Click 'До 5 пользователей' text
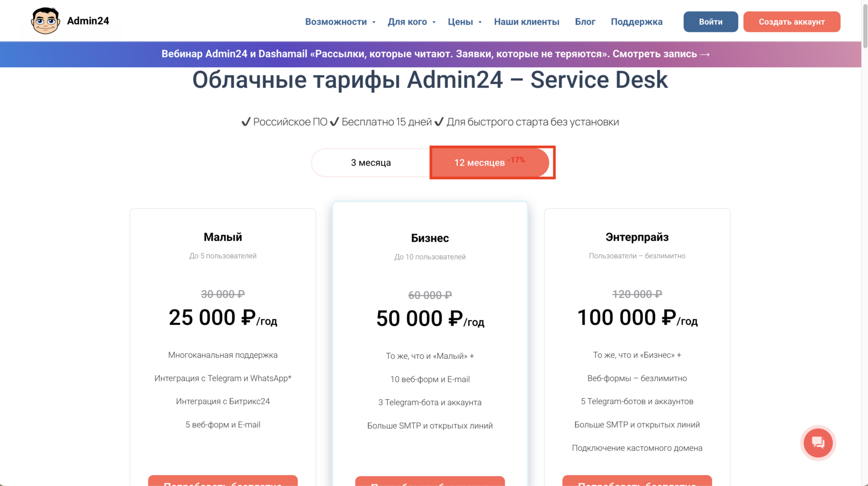 coord(223,256)
